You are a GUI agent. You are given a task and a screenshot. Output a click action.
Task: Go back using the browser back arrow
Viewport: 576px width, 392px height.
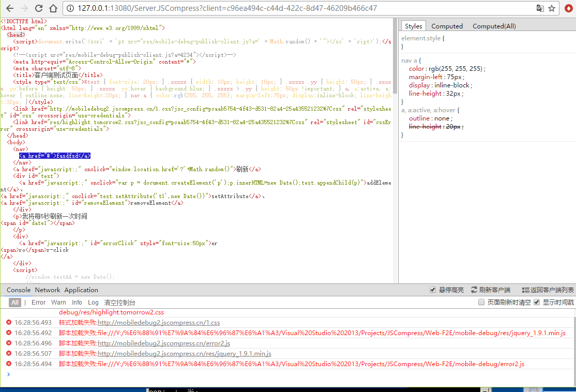click(10, 8)
